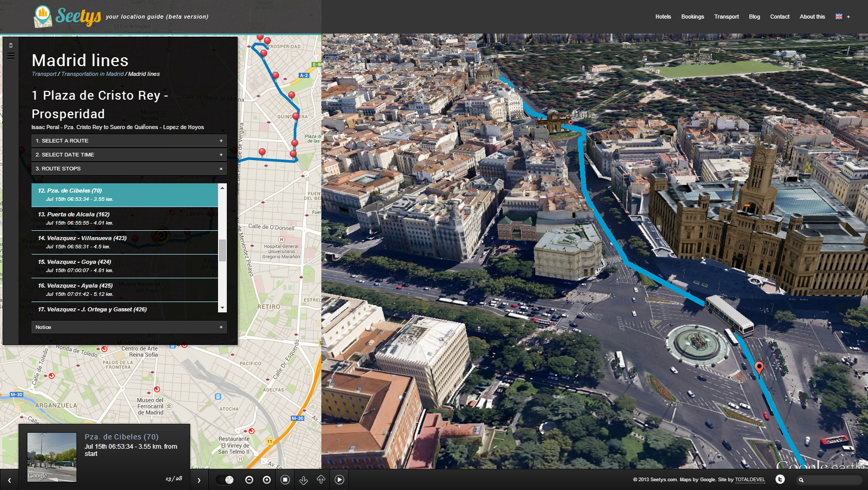Open the About this page
Screen dimensions: 868x490
point(812,17)
